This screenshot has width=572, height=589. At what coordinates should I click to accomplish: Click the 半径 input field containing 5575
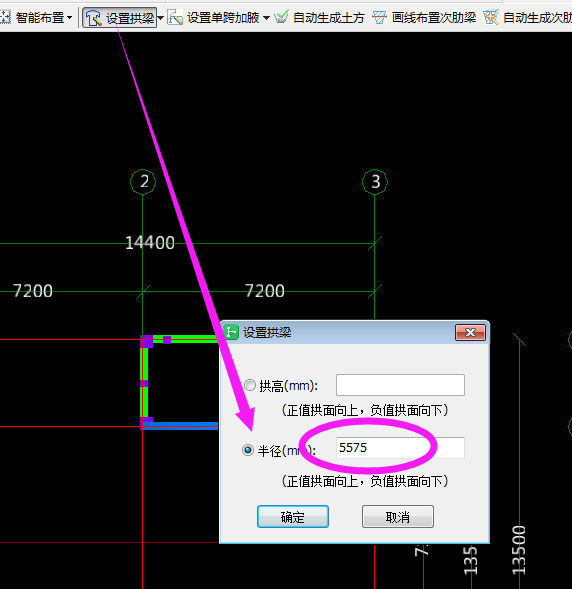tap(400, 448)
